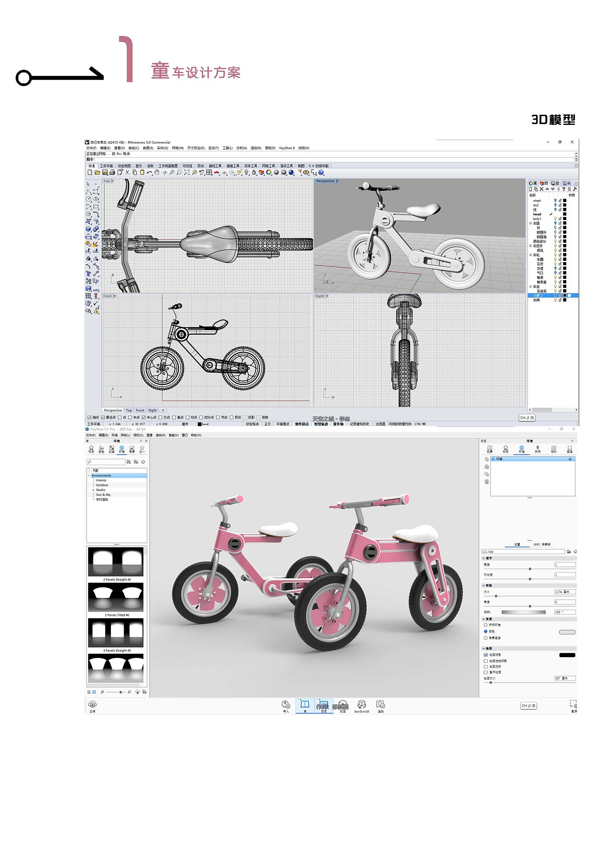614x868 pixels.
Task: Collapse the 背景 section in KeyShot
Action: pos(484,619)
